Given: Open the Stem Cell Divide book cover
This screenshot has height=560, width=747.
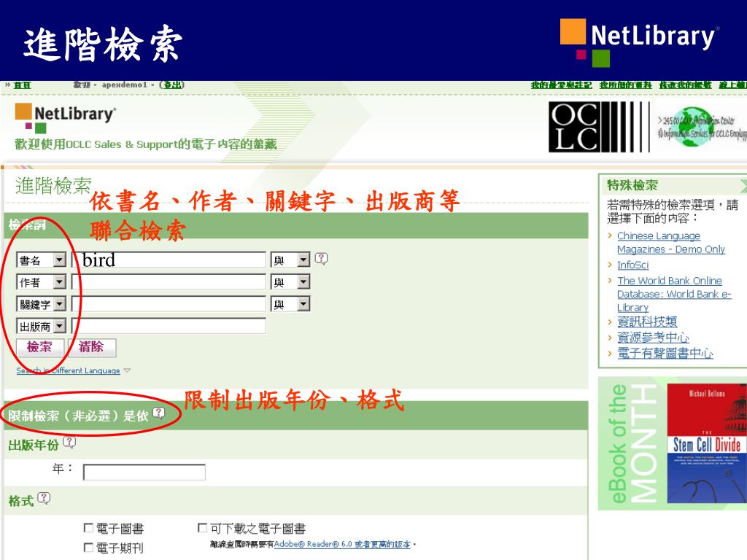Looking at the screenshot, I should pyautogui.click(x=706, y=443).
